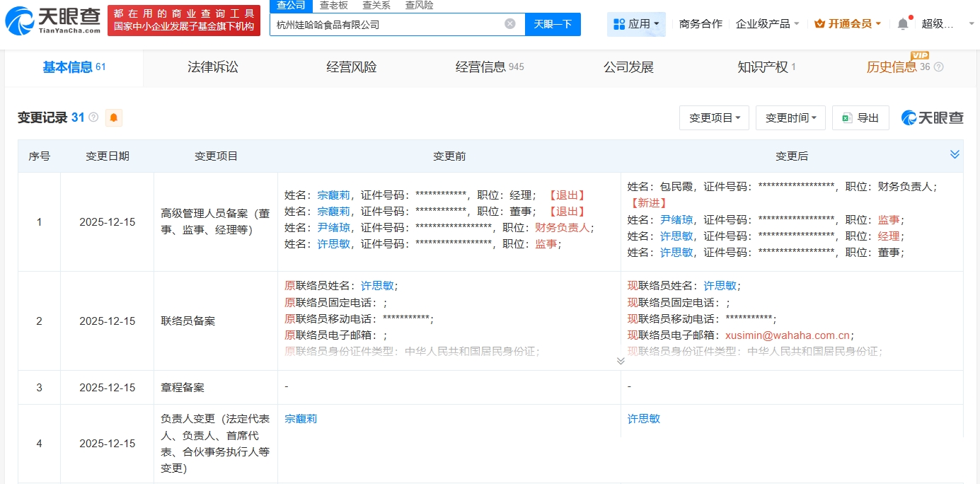Open the 应用 apps dropdown

point(636,24)
